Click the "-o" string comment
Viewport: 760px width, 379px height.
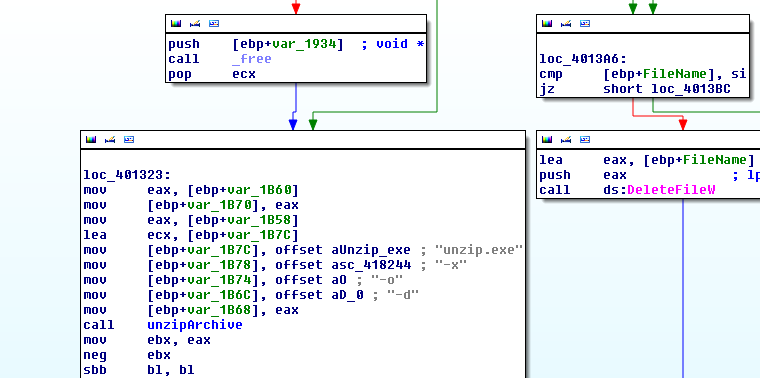(x=387, y=280)
